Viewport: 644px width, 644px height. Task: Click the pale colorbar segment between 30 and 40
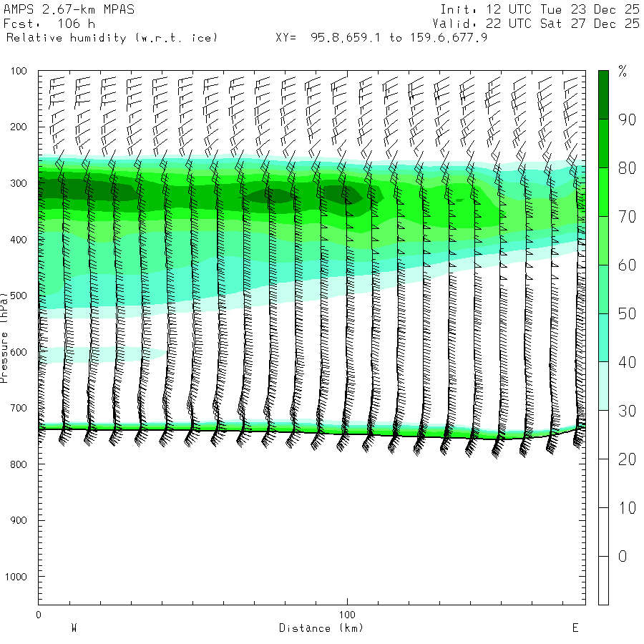pos(603,386)
